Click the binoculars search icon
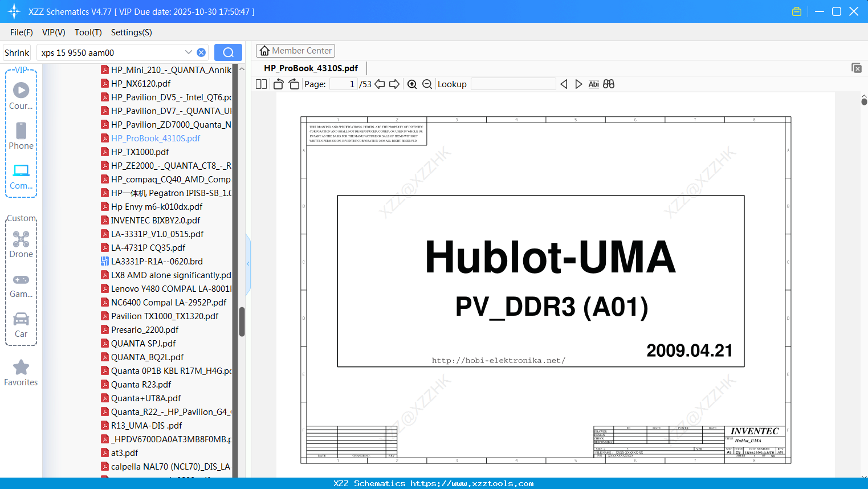The image size is (868, 489). click(x=609, y=84)
